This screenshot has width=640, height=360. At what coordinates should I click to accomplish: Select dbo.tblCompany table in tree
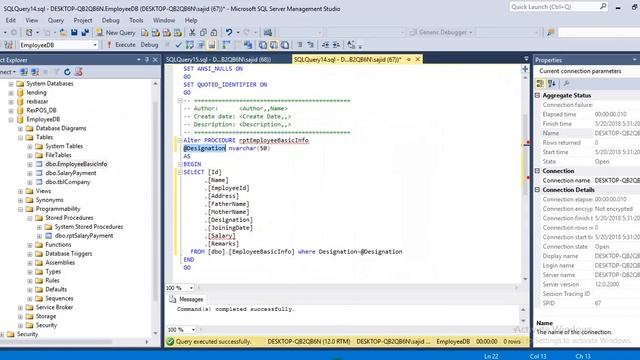coord(68,182)
